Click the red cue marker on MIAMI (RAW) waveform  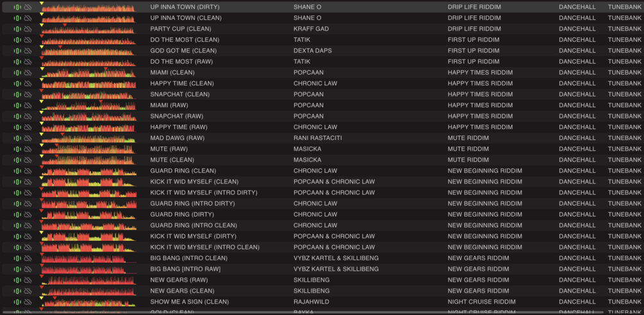tap(101, 101)
